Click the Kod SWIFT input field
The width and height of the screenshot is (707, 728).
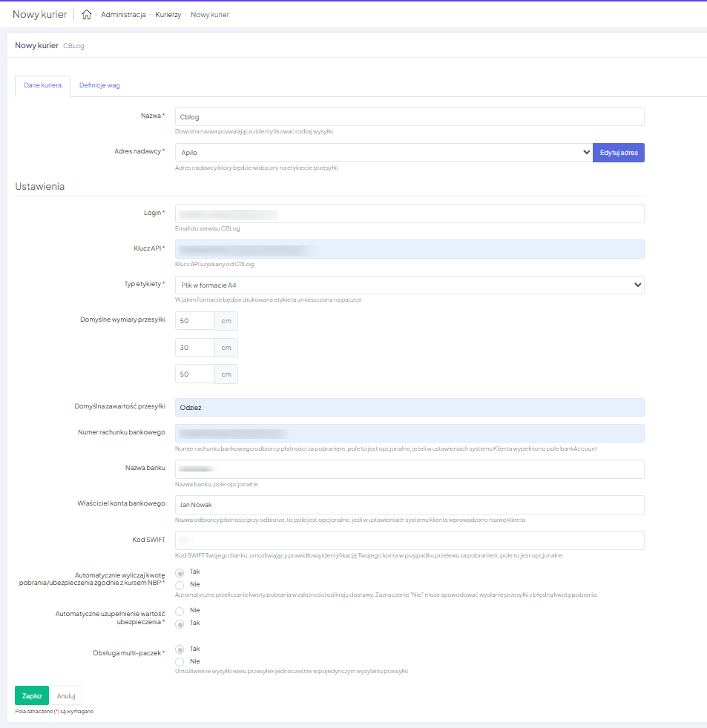(410, 540)
